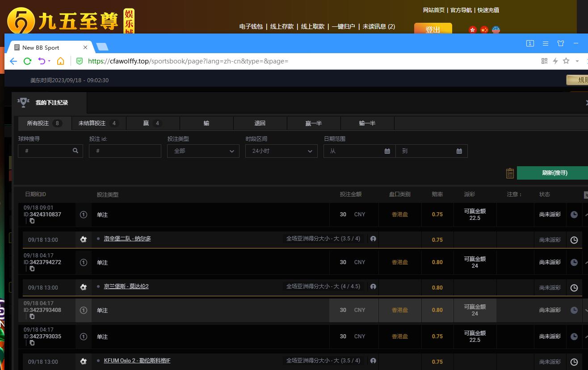Open calendar icon in the 从 date field
The width and height of the screenshot is (588, 370).
(x=387, y=151)
